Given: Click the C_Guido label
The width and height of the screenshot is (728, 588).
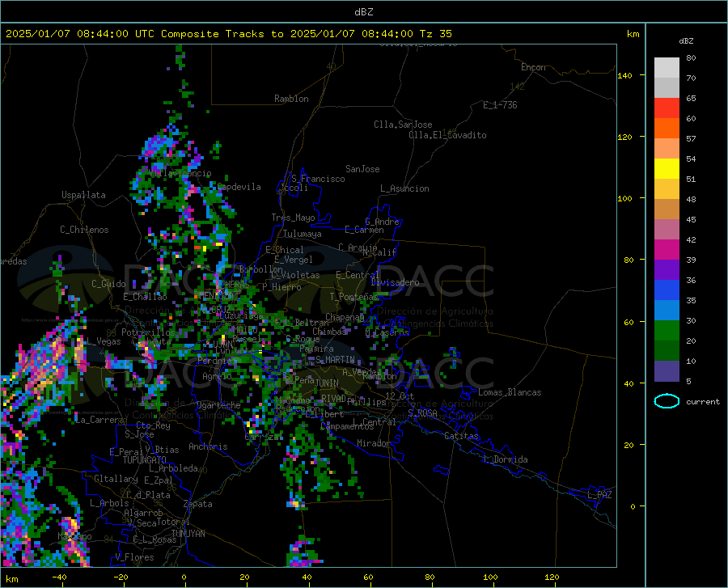Looking at the screenshot, I should pos(108,284).
